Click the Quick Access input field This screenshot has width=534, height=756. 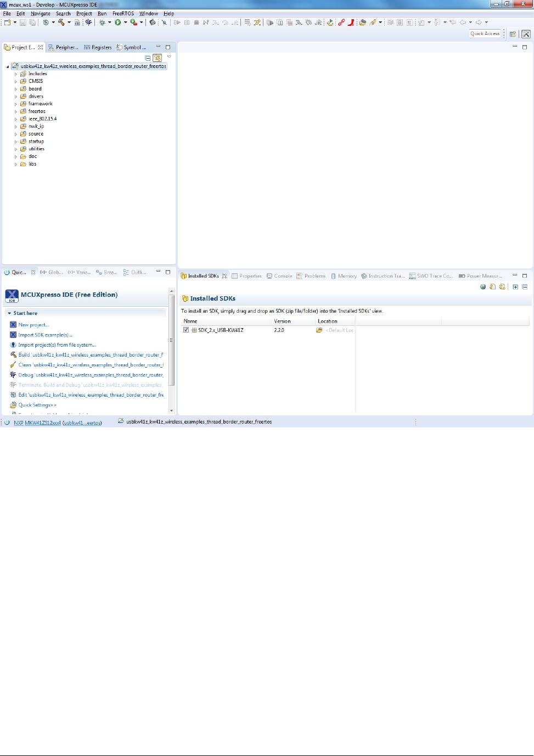485,33
